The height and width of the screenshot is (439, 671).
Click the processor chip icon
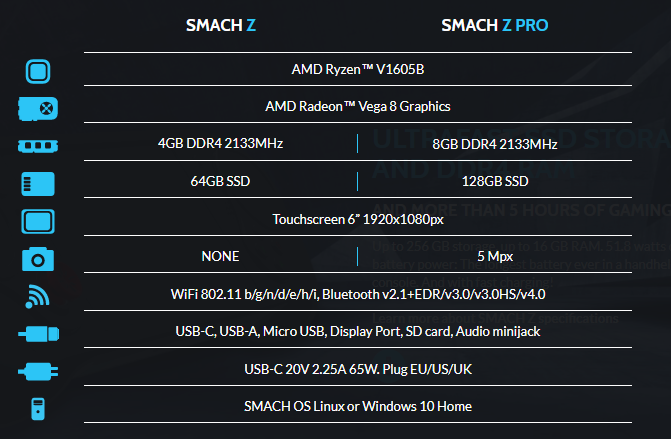pos(38,71)
